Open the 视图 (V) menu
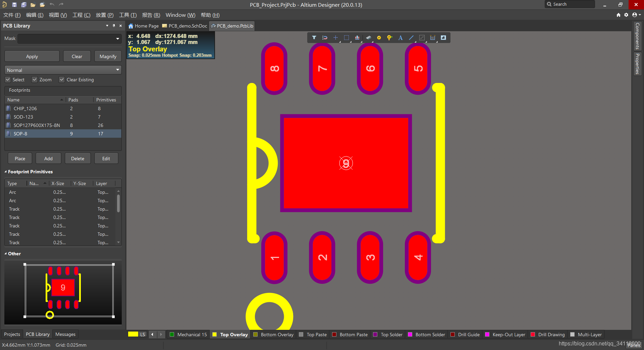644x350 pixels. pos(58,15)
